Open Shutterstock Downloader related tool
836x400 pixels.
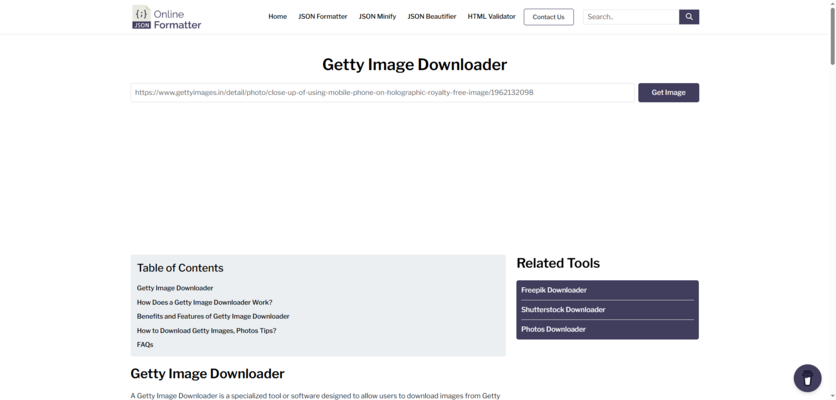pos(563,310)
